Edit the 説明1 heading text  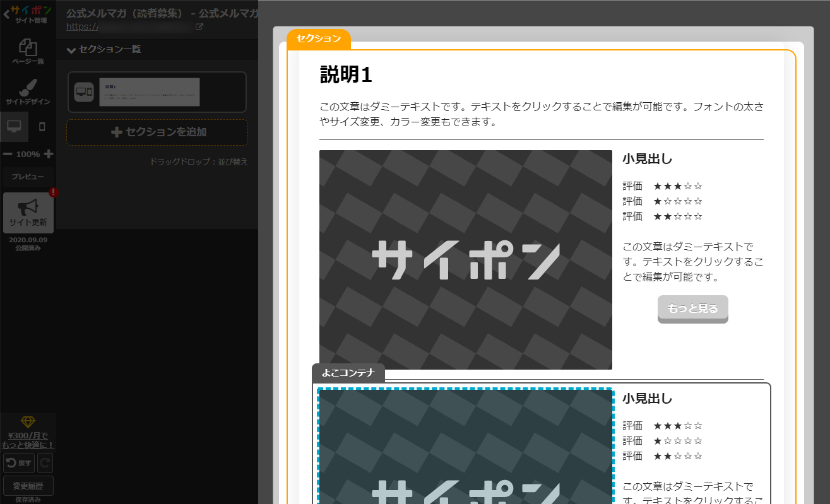click(x=346, y=74)
